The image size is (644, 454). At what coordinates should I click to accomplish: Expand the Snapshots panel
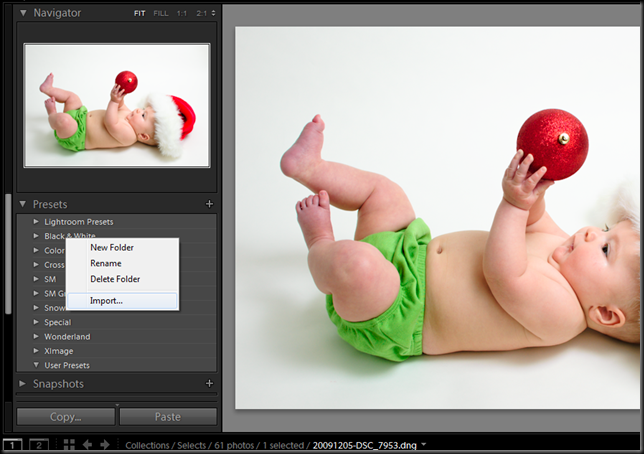[23, 383]
